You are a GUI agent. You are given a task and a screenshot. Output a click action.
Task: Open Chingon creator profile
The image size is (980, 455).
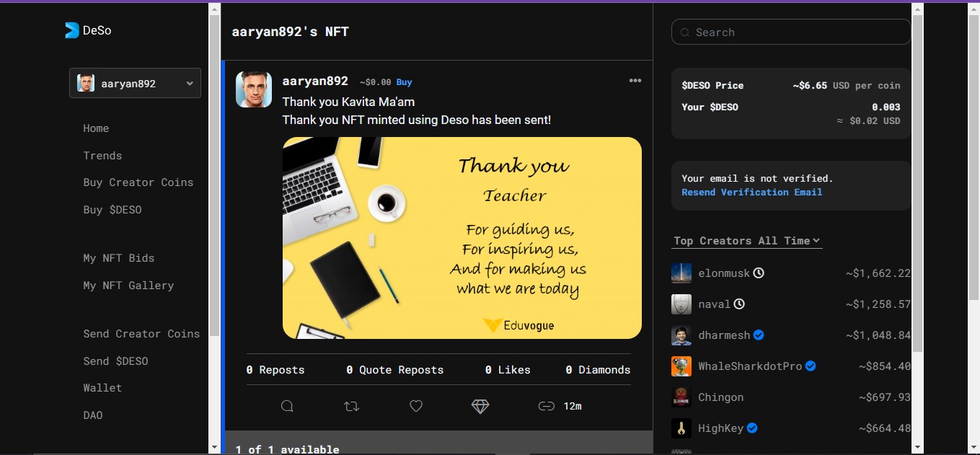point(721,397)
